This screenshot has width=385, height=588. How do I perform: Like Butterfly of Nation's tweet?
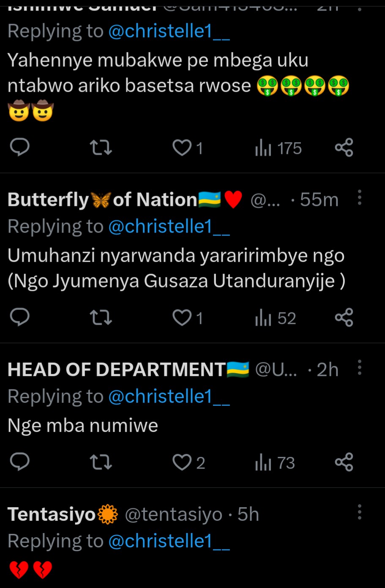tap(182, 318)
